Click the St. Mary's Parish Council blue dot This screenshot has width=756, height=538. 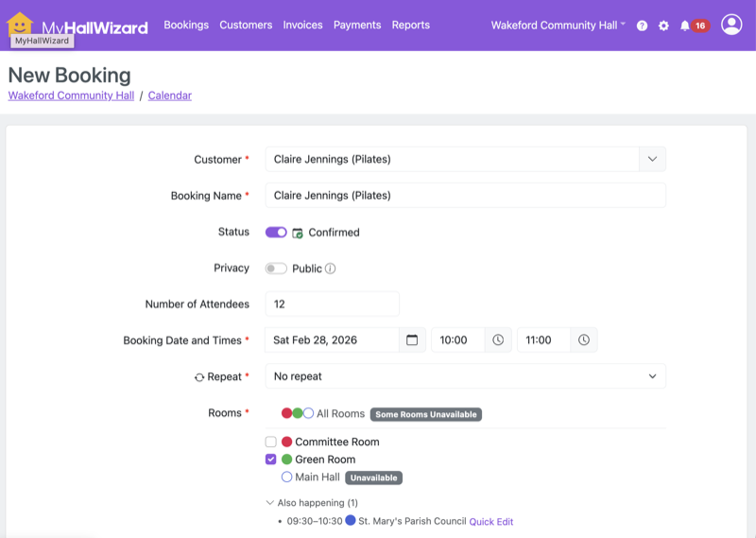[x=351, y=520]
